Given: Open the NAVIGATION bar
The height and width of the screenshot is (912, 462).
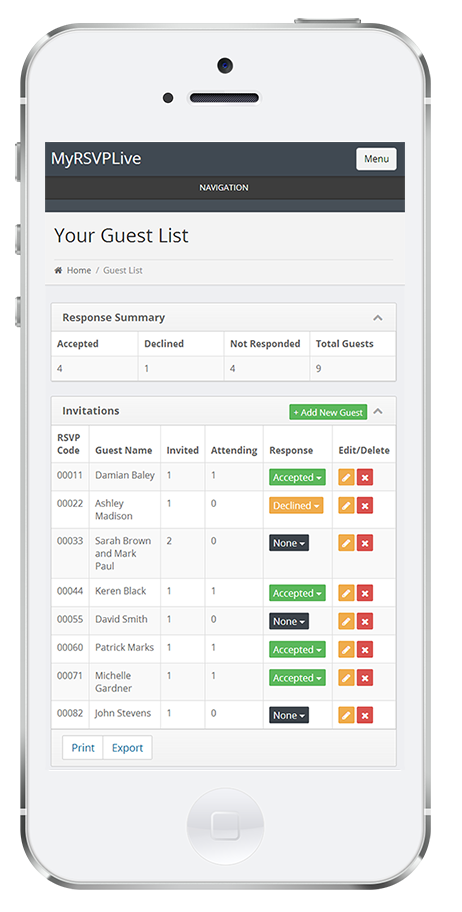Looking at the screenshot, I should pos(225,188).
